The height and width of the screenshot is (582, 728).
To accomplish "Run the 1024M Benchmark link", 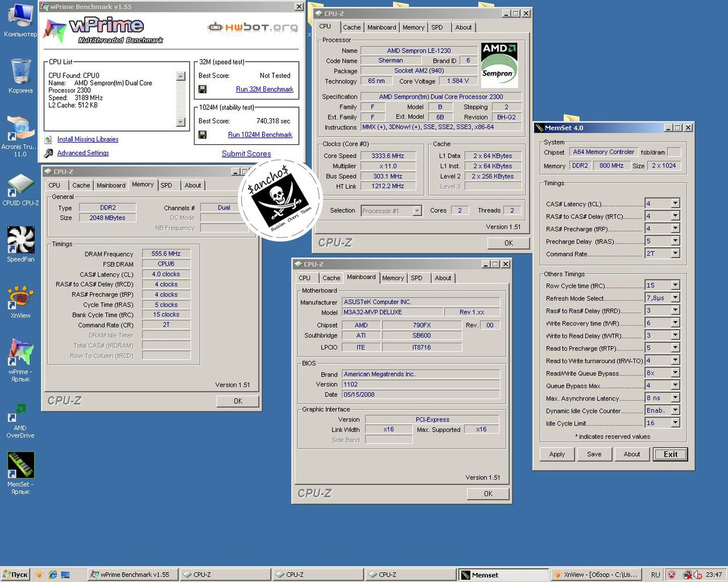I will click(x=260, y=134).
